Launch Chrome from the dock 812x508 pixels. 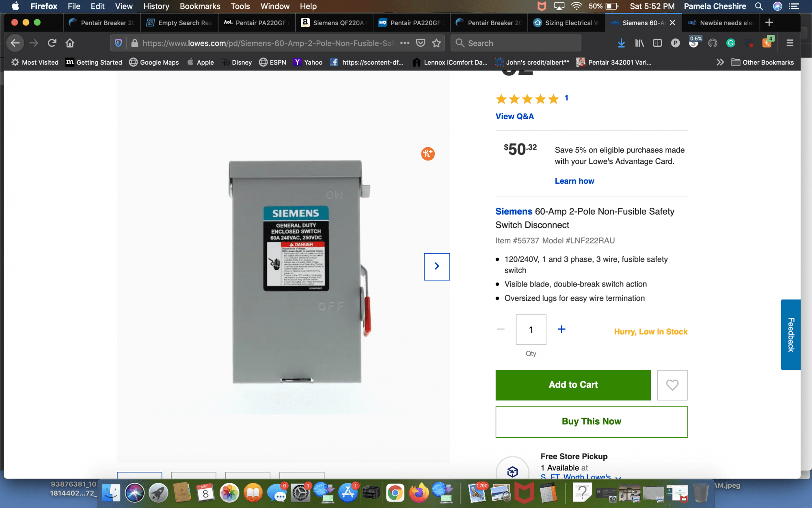(395, 493)
